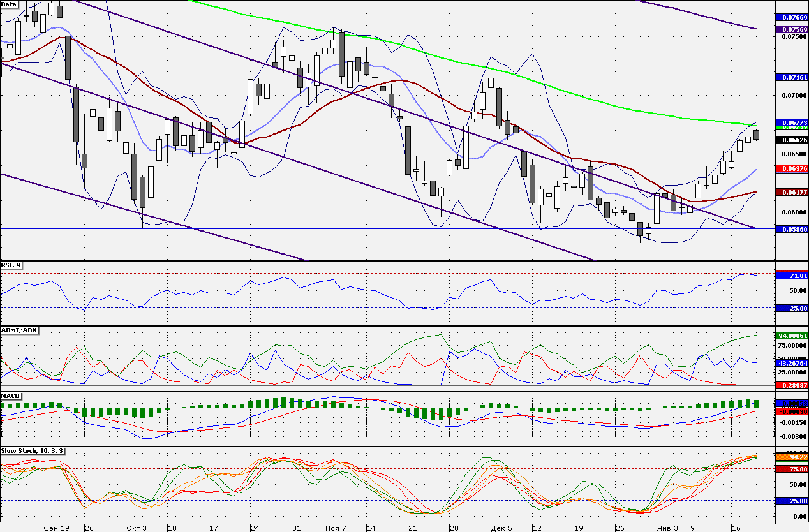Viewport: 809px width, 532px height.
Task: Select the ADMI/ADX indicator label
Action: [20, 330]
